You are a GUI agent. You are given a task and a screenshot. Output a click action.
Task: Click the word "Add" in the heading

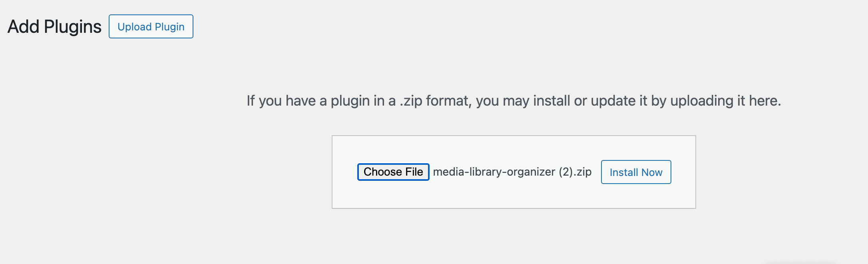tap(24, 27)
